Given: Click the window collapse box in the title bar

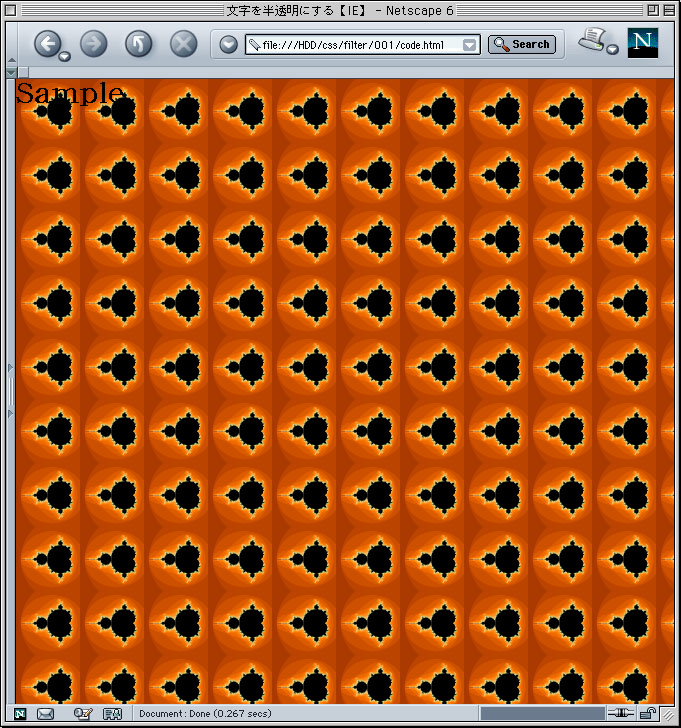Looking at the screenshot, I should [x=669, y=10].
